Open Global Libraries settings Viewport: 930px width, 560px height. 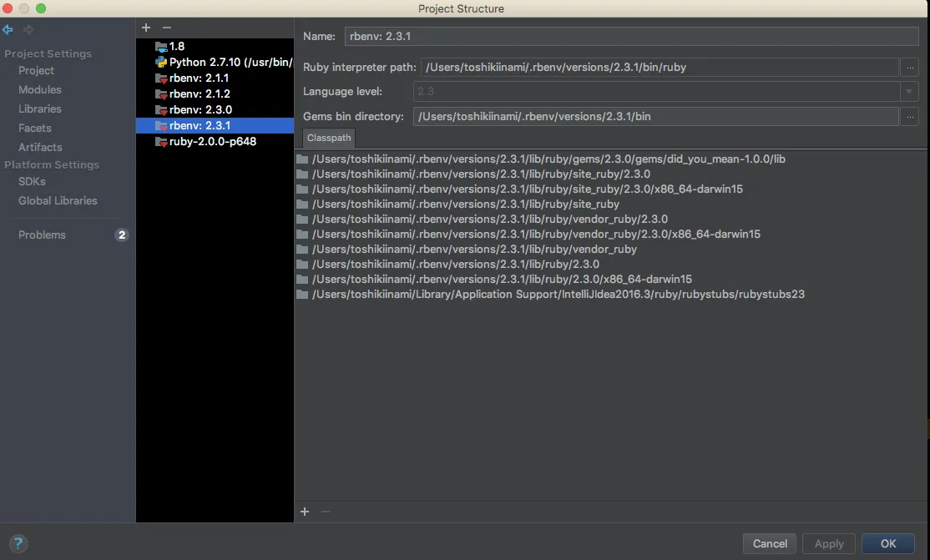[58, 200]
